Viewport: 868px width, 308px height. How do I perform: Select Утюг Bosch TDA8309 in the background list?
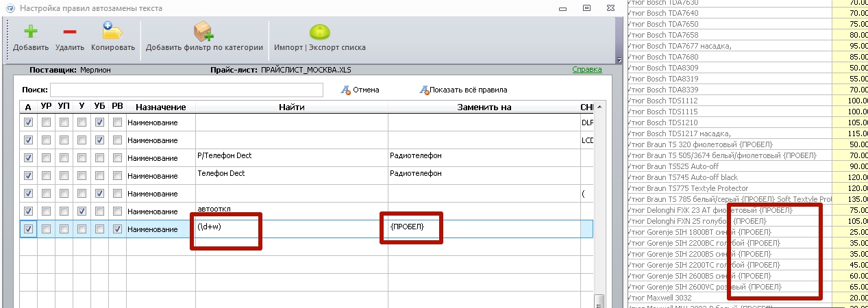pos(728,68)
